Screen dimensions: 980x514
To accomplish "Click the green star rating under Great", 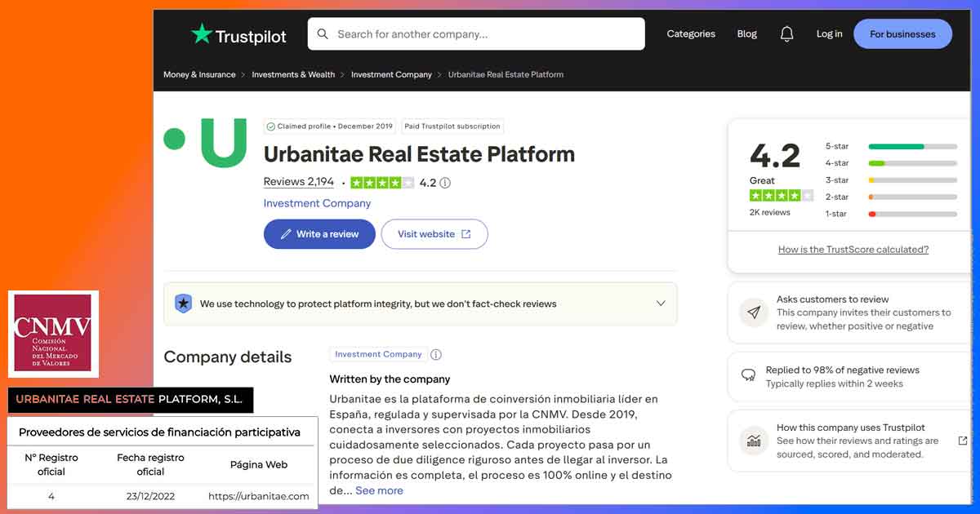I will coord(782,196).
